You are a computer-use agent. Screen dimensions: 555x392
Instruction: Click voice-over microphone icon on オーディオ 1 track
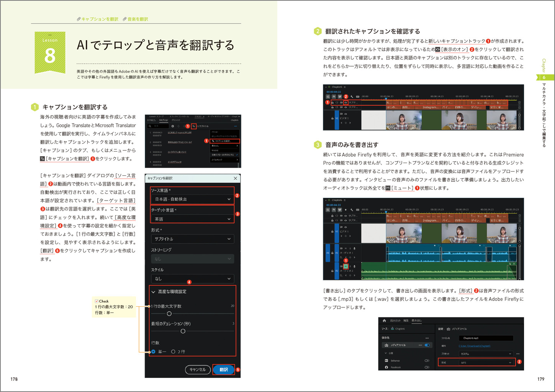[354, 248]
